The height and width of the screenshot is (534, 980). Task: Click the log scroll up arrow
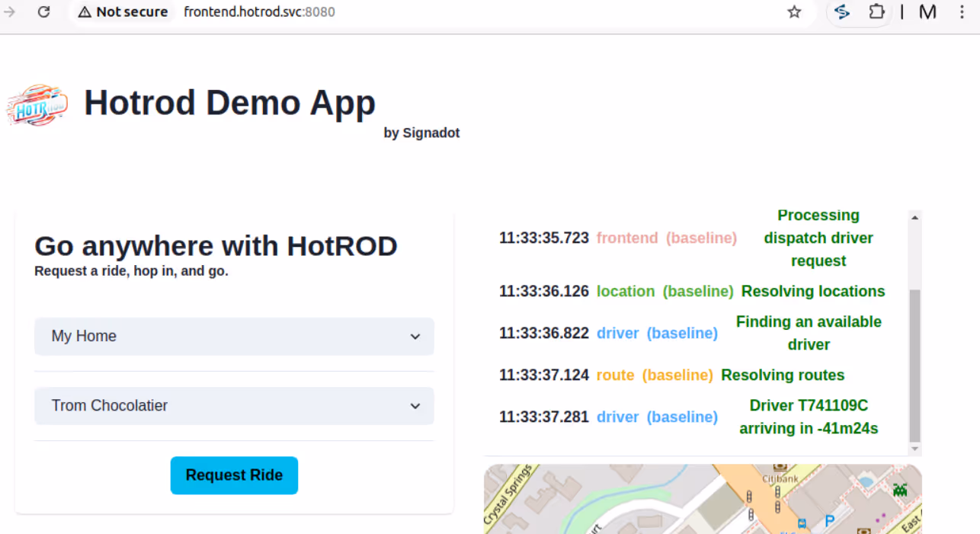pyautogui.click(x=915, y=218)
